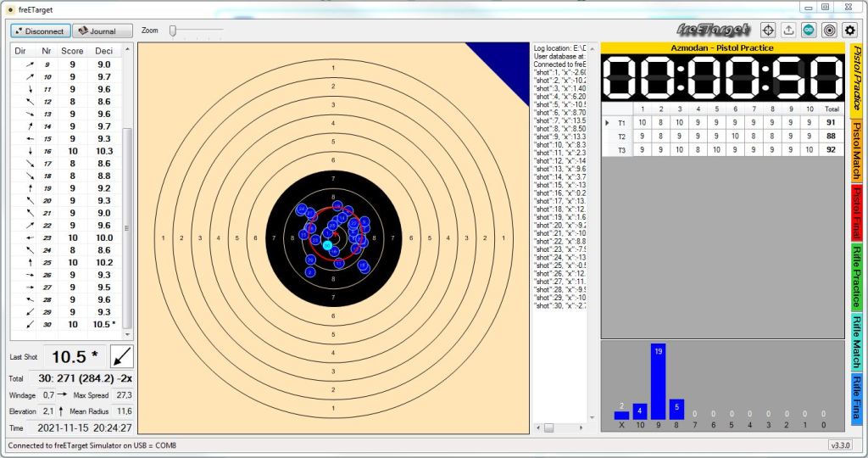Click the Total column header in score table
This screenshot has height=458, width=868.
[832, 109]
